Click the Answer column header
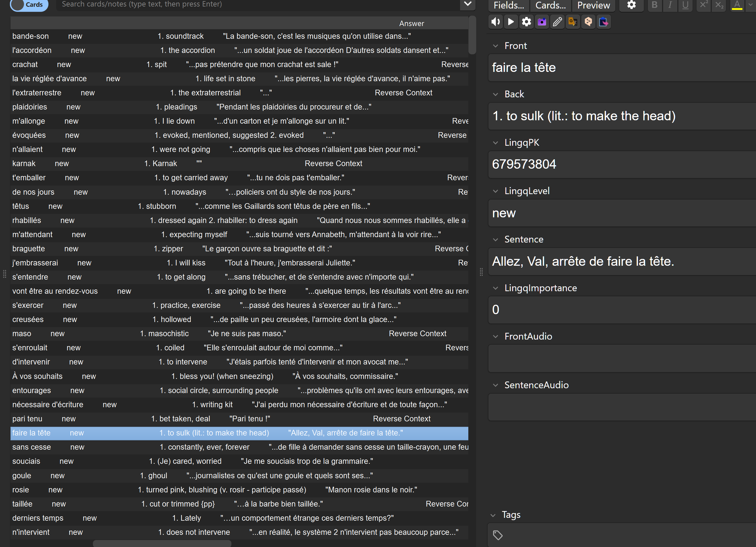This screenshot has height=547, width=756. click(x=411, y=23)
